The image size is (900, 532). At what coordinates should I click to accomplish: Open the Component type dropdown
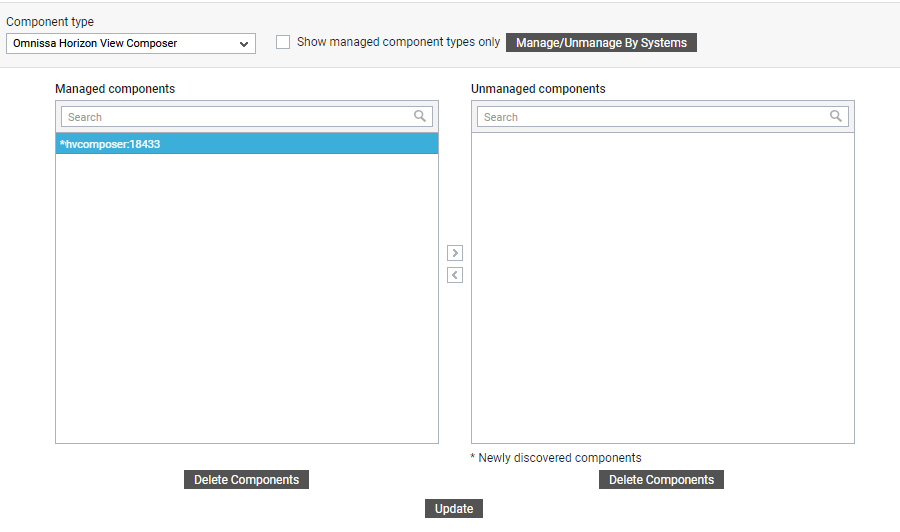pyautogui.click(x=131, y=44)
